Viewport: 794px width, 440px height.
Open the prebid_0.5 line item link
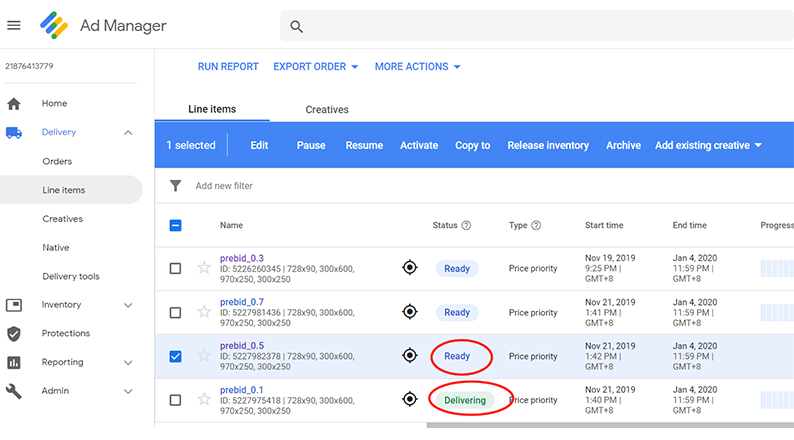(x=242, y=346)
